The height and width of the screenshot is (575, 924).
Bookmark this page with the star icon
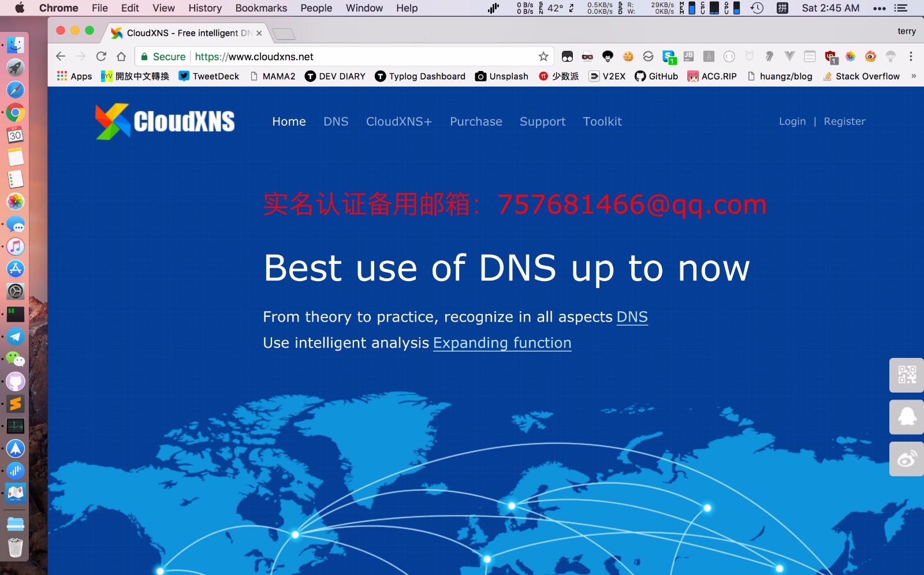(543, 57)
